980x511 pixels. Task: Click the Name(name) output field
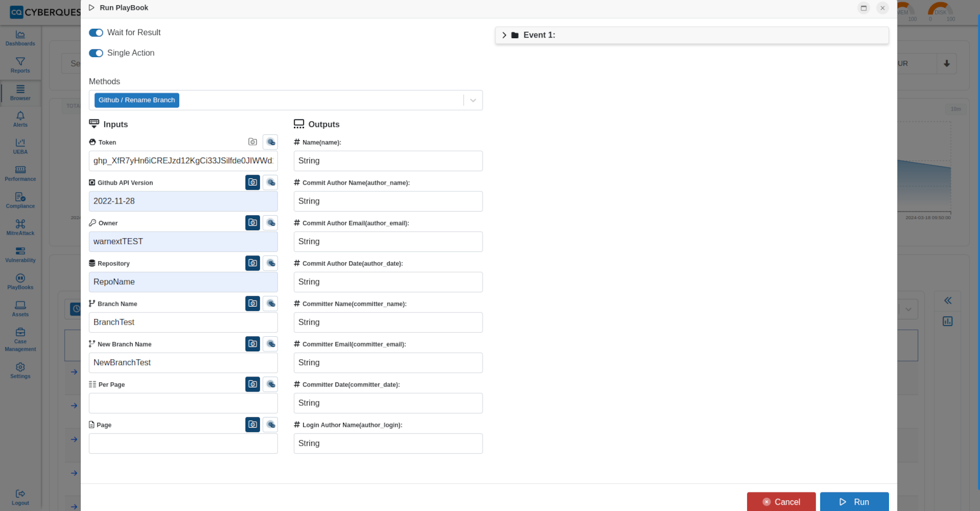[x=388, y=161]
